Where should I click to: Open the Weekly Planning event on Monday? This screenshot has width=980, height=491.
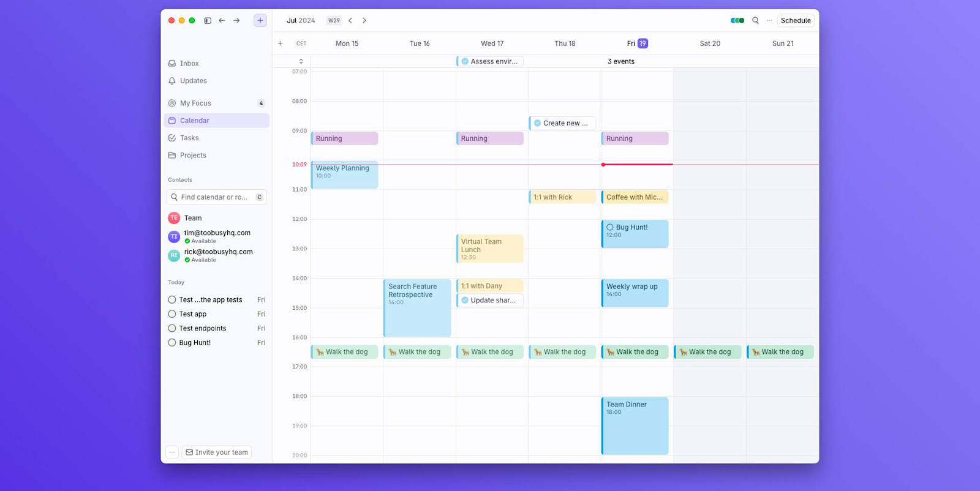[x=345, y=175]
